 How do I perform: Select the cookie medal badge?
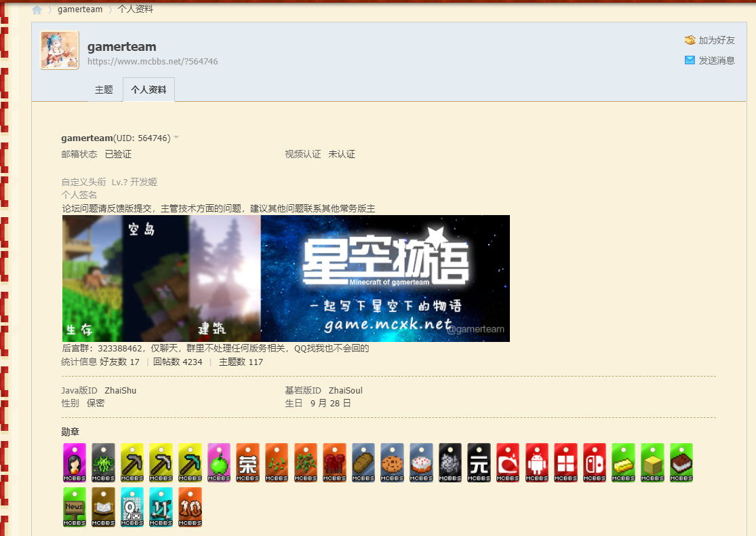tap(392, 463)
